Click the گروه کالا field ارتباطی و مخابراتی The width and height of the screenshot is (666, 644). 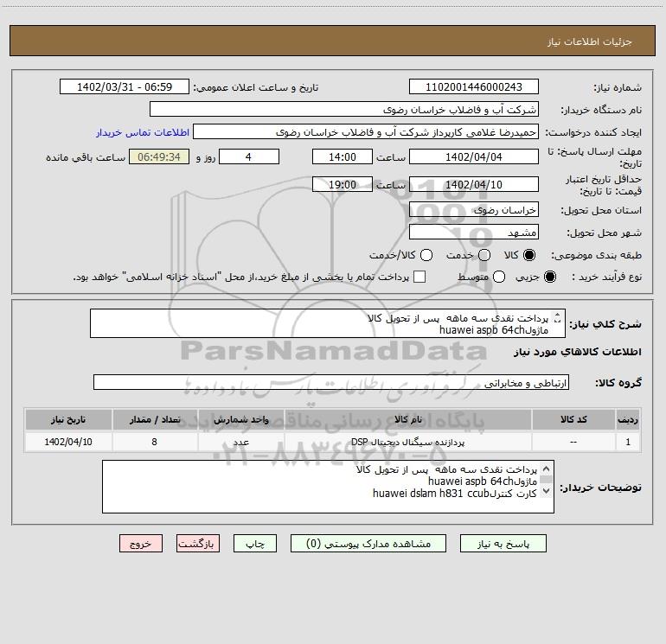[331, 382]
